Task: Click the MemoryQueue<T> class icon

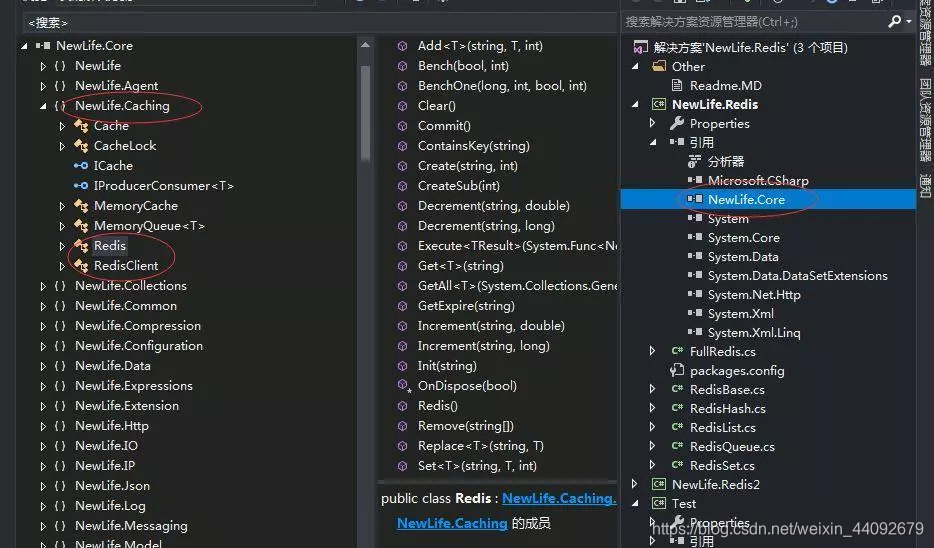Action: [x=81, y=226]
